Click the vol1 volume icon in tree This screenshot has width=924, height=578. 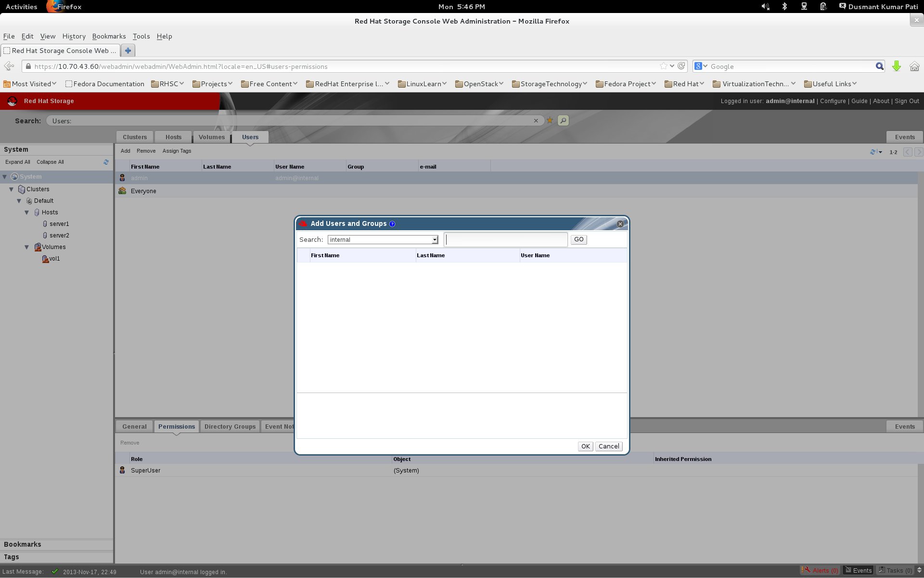pyautogui.click(x=45, y=259)
